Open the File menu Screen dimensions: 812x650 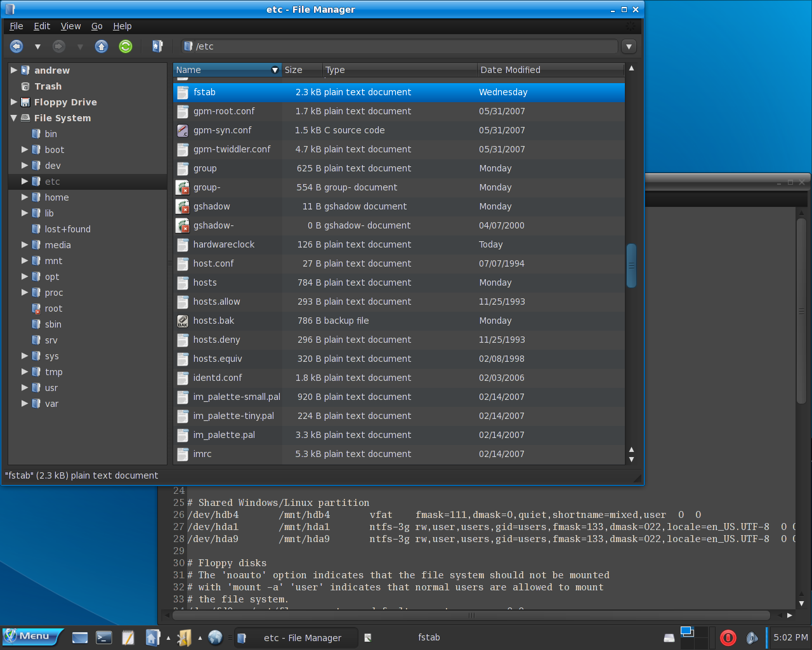tap(16, 26)
